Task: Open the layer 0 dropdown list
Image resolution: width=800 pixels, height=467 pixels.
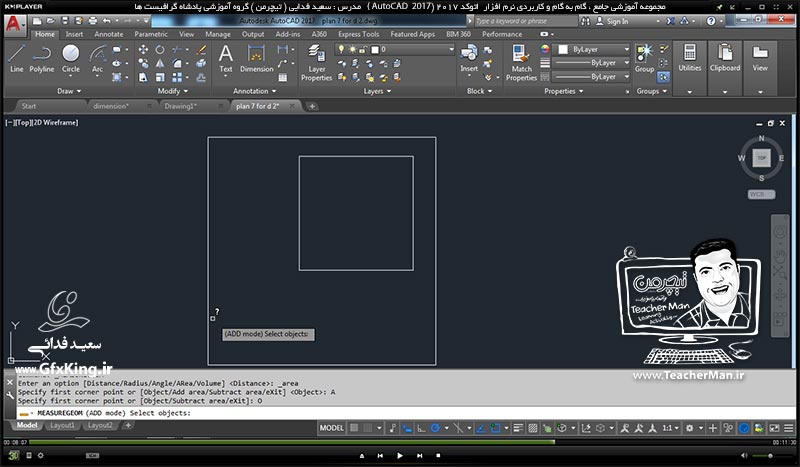Action: pos(451,50)
